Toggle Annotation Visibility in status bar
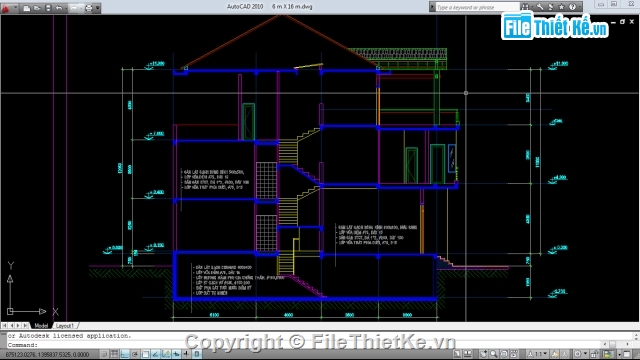Image resolution: width=640 pixels, height=360 pixels. 555,354
